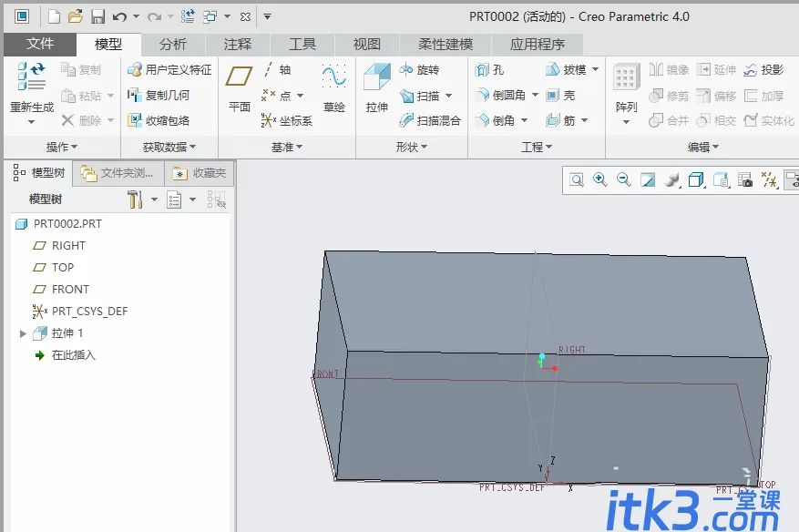Select the 筋 rib tool
Image resolution: width=799 pixels, height=532 pixels.
coord(560,121)
